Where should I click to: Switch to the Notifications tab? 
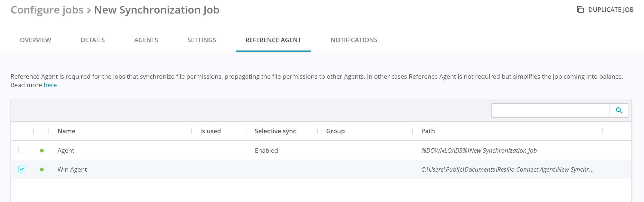coord(354,40)
